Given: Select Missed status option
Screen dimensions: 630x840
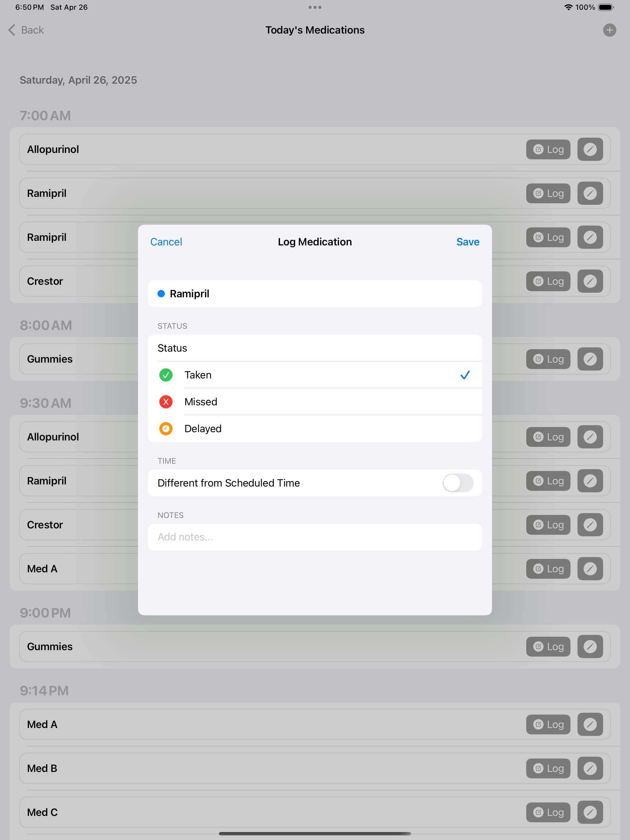Looking at the screenshot, I should point(315,402).
